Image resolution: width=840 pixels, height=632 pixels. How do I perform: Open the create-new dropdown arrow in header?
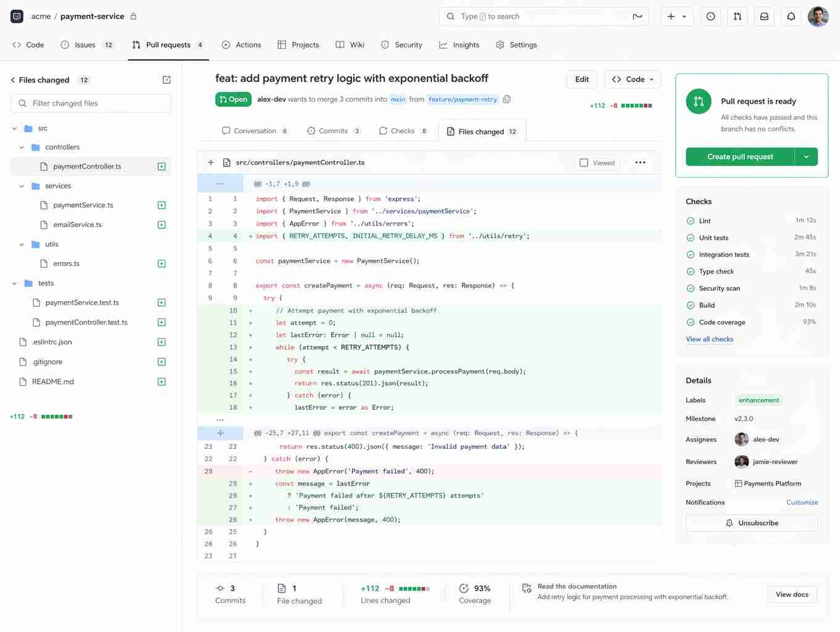pos(684,17)
